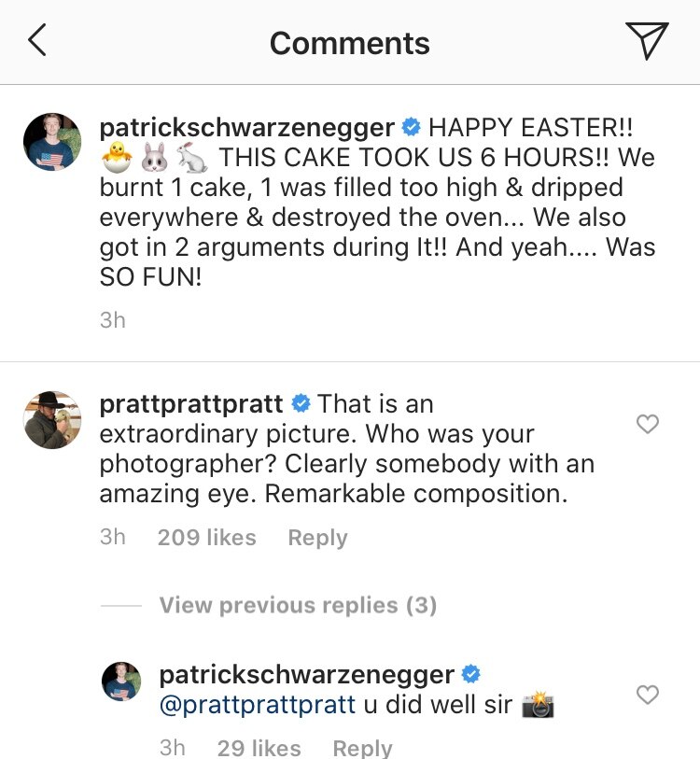Tap patrickschwarzenegger's profile picture

pos(51,142)
